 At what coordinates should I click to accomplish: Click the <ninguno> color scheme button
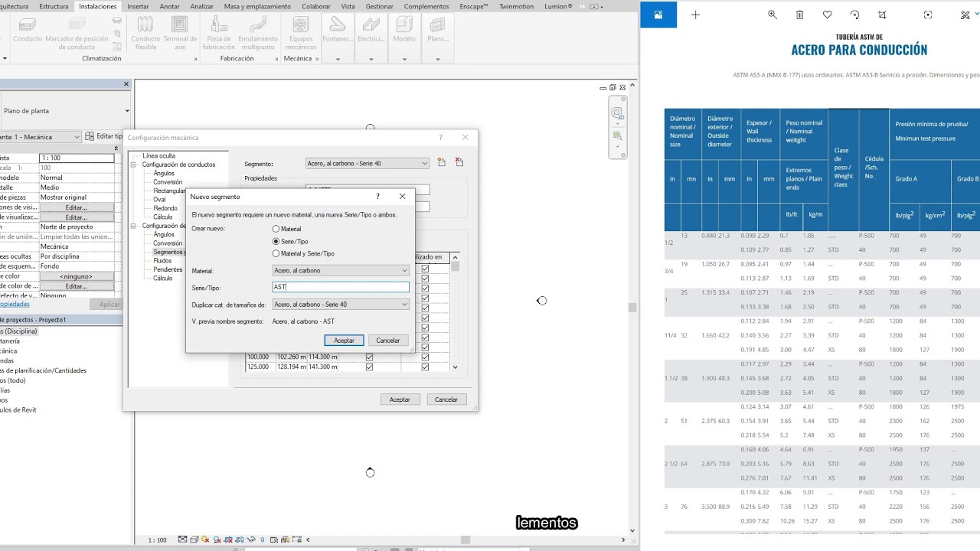[76, 276]
